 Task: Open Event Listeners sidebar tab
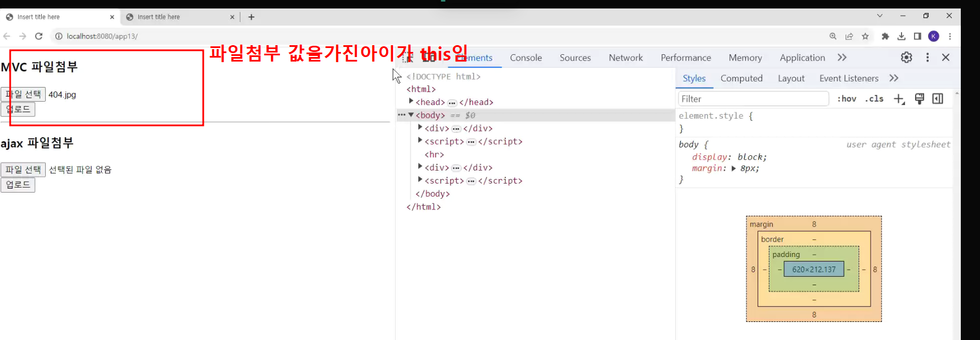point(848,79)
